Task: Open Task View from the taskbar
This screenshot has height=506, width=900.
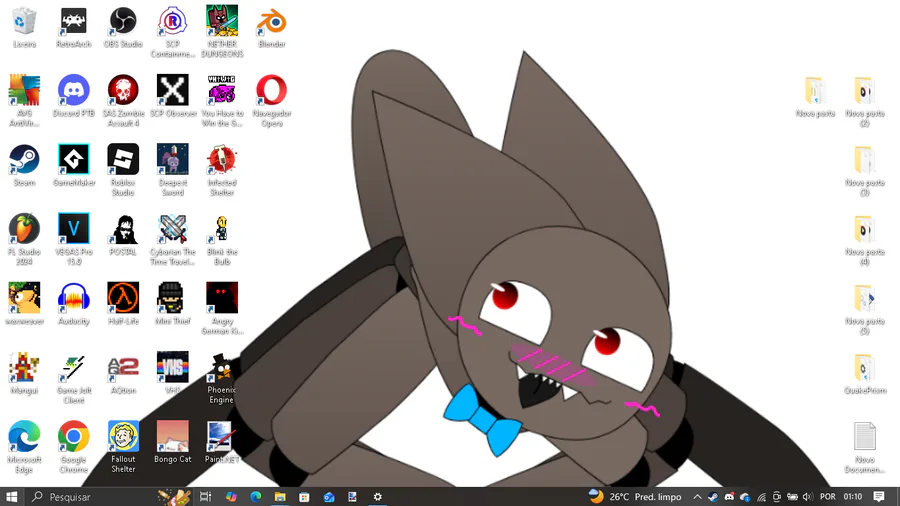Action: click(205, 497)
